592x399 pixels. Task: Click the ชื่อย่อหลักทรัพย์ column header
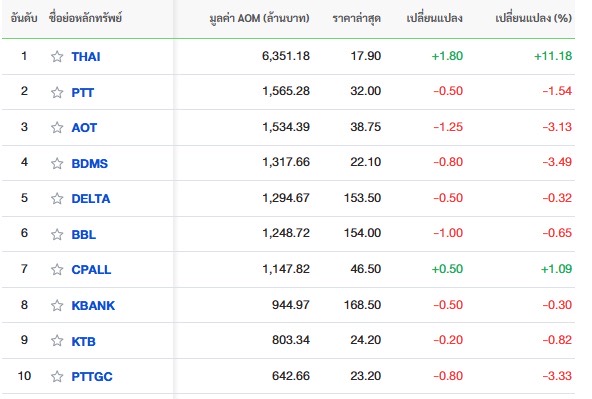(x=85, y=18)
